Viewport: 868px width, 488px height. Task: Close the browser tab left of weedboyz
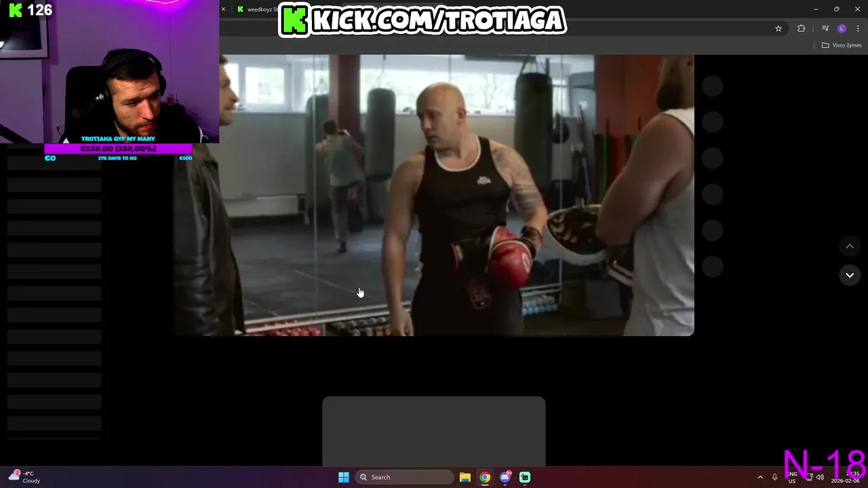pos(222,9)
